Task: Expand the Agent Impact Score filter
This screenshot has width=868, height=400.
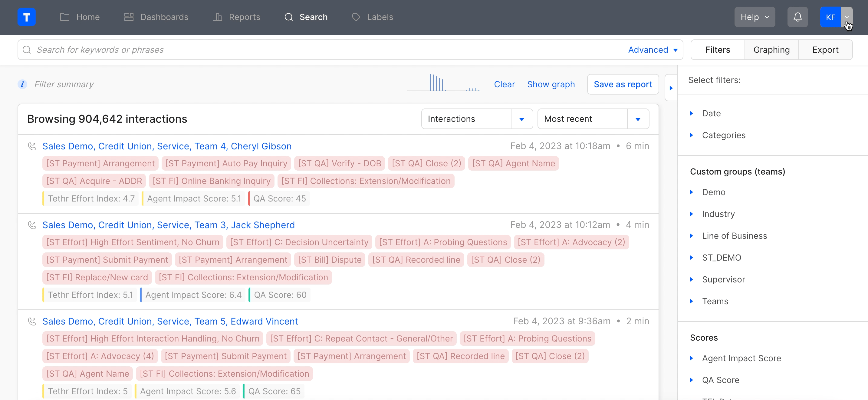Action: pos(741,358)
